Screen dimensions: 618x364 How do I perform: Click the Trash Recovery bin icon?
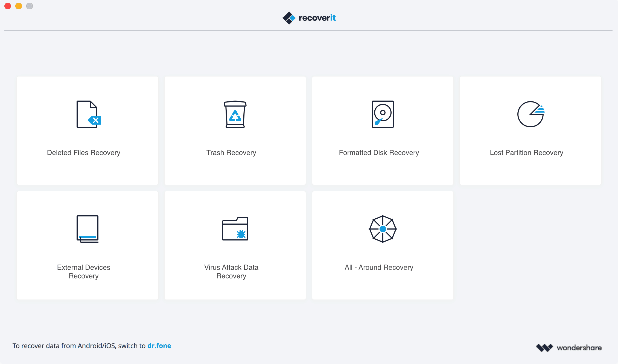tap(235, 114)
